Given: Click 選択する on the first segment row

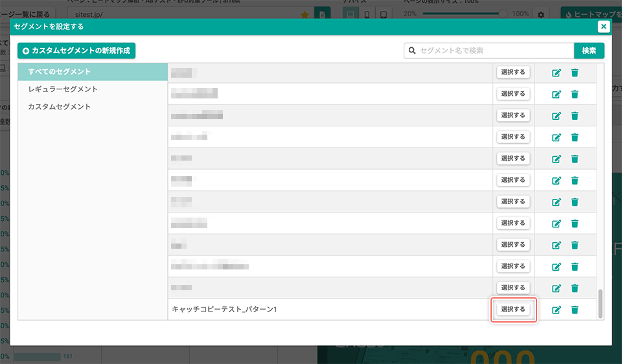Looking at the screenshot, I should pyautogui.click(x=513, y=72).
